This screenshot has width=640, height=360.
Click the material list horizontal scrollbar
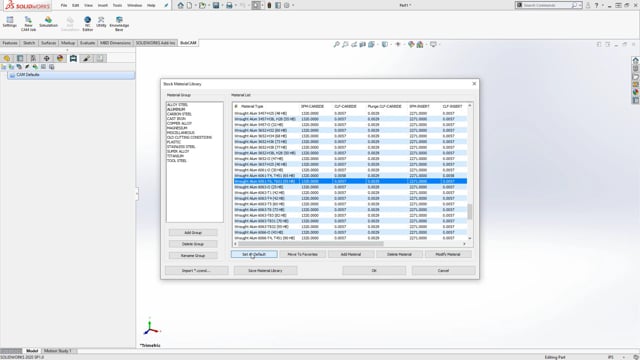pyautogui.click(x=311, y=244)
